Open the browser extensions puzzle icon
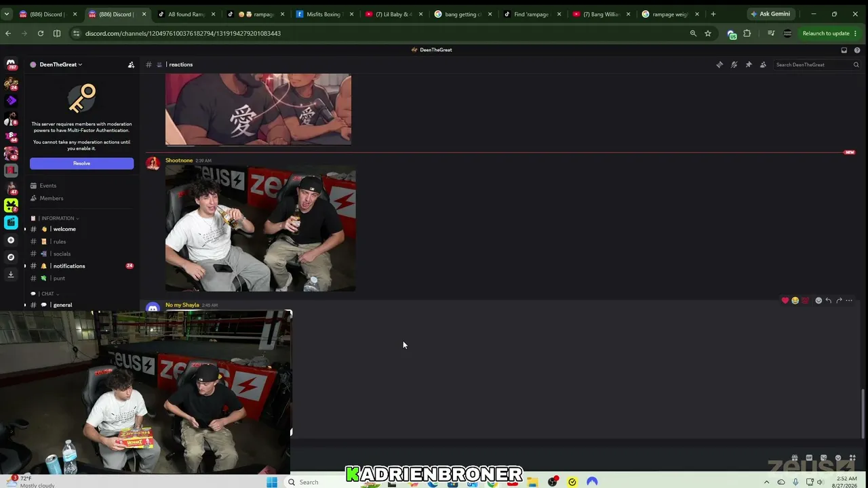The image size is (868, 488). pyautogui.click(x=747, y=33)
